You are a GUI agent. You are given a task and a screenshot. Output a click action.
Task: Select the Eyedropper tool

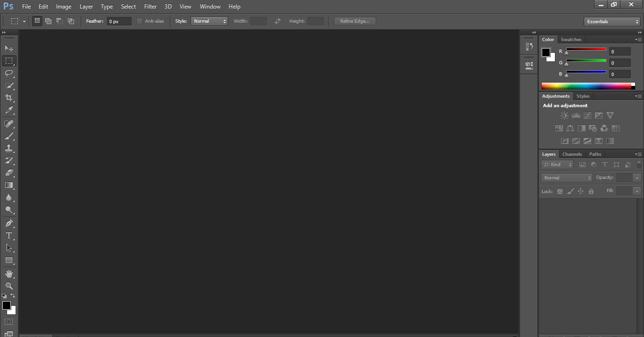[x=9, y=110]
